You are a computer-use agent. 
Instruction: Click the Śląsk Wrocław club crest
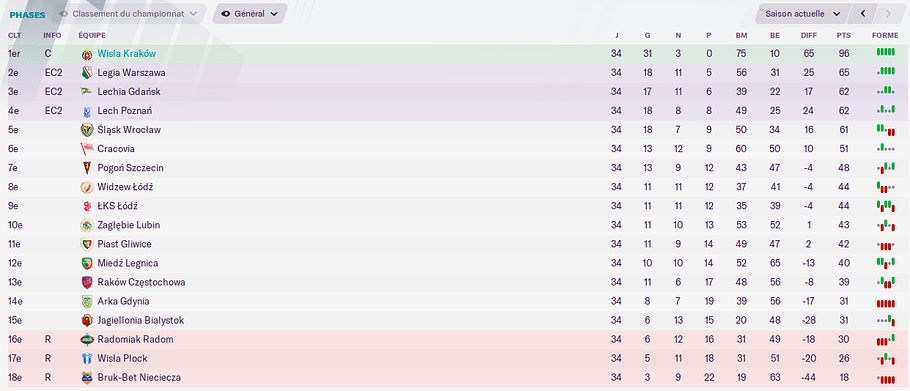pyautogui.click(x=86, y=130)
